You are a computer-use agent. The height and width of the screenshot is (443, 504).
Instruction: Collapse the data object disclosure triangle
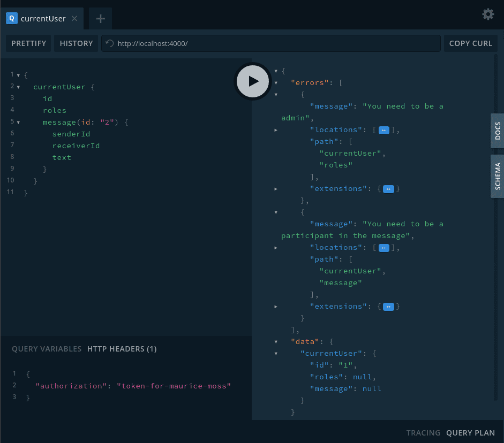pyautogui.click(x=276, y=341)
